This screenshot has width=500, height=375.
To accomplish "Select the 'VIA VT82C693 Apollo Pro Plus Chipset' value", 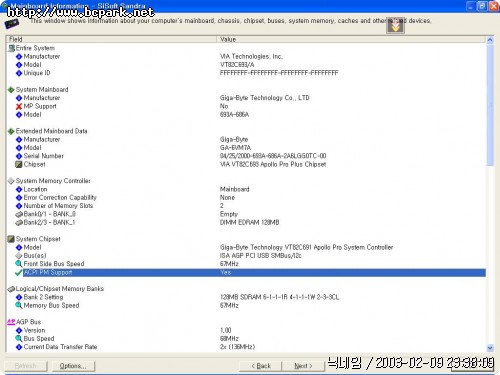I will (x=273, y=164).
